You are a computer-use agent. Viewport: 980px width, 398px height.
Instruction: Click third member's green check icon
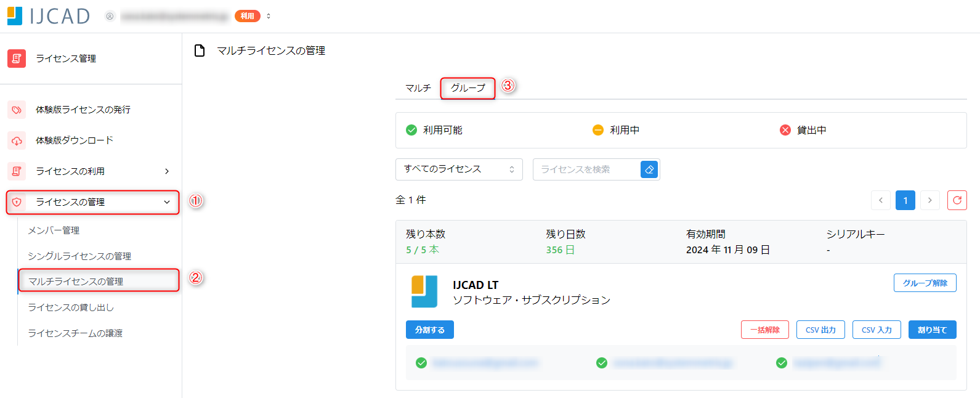782,363
